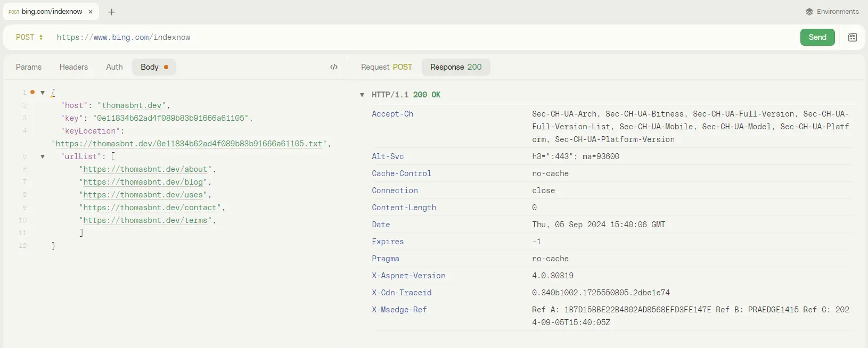Screen dimensions: 868x348
Task: Open the Auth tab
Action: pos(114,67)
